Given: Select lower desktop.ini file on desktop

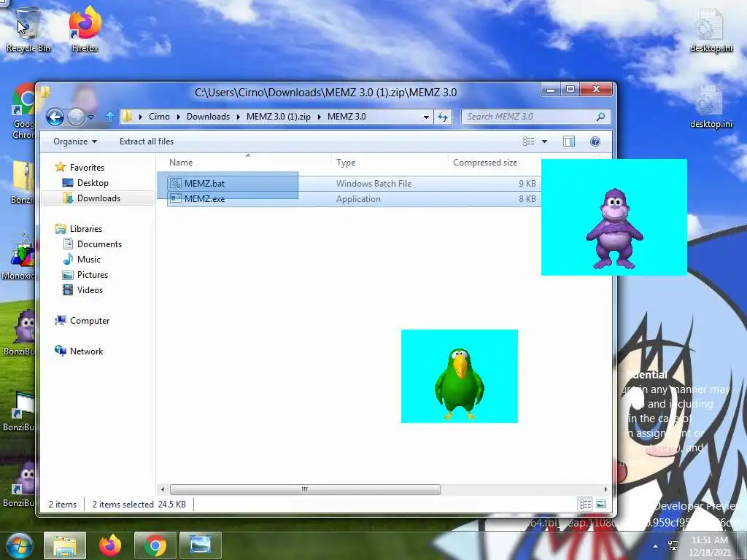Looking at the screenshot, I should pyautogui.click(x=711, y=106).
